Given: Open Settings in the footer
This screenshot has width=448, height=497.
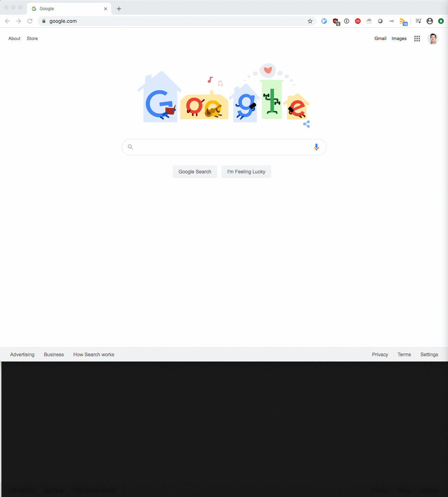Looking at the screenshot, I should tap(429, 354).
